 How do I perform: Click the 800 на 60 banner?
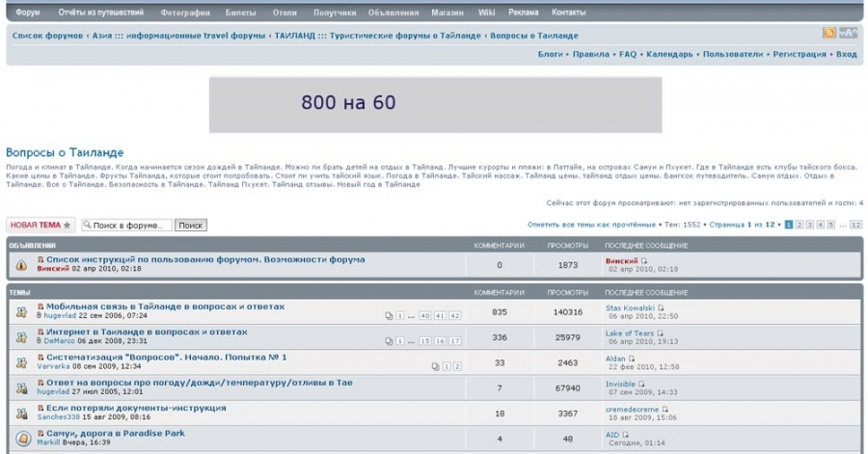coord(436,104)
